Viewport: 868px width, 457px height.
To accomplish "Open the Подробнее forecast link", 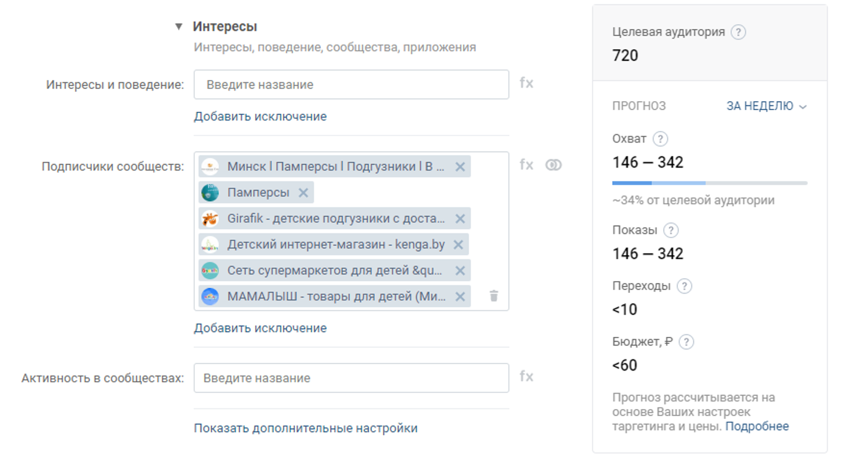I will (757, 426).
